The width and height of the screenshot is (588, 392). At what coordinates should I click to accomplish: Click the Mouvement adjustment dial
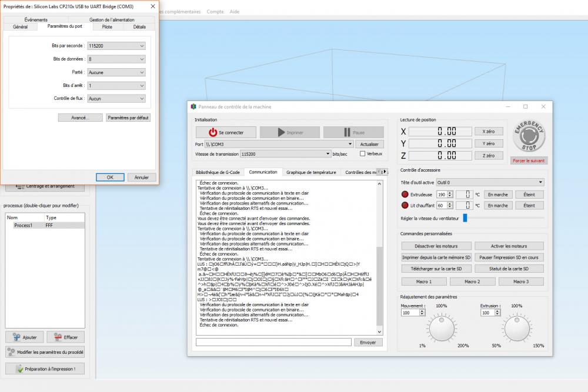442,328
